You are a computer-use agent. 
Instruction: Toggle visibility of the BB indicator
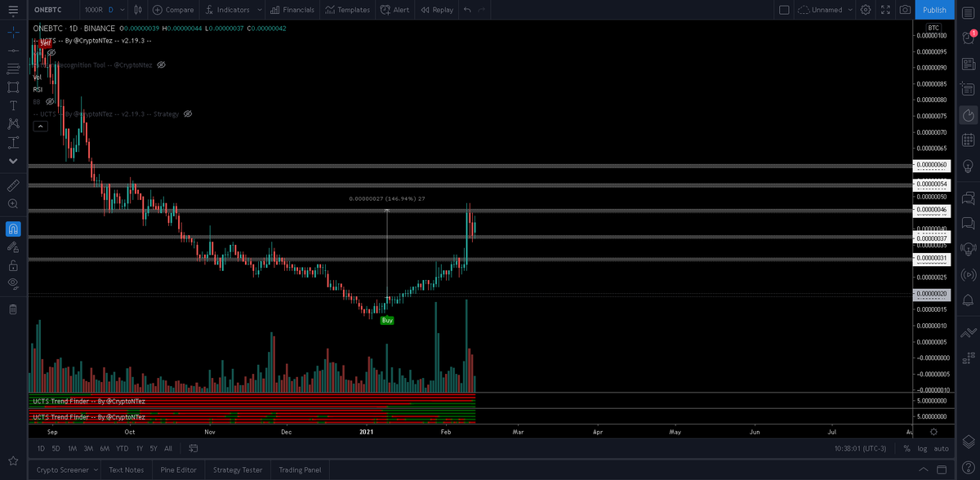[x=49, y=100]
